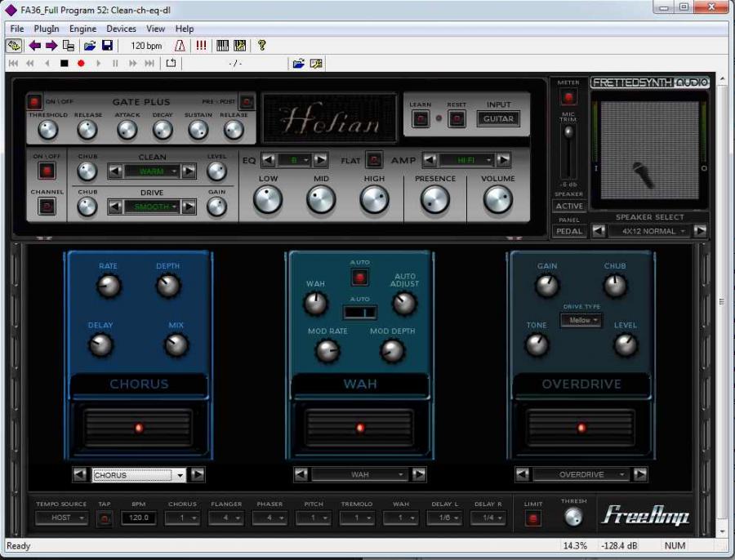This screenshot has height=560, width=735.
Task: Click the purple forward arrow toolbar icon
Action: (51, 46)
